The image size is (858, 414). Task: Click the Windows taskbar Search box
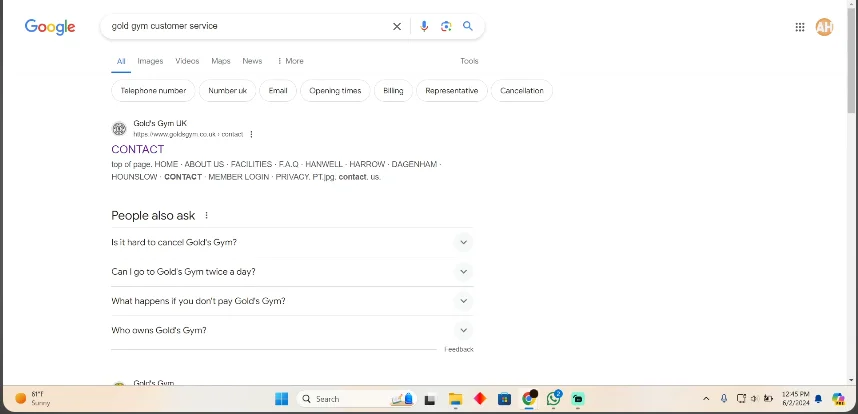(x=358, y=399)
